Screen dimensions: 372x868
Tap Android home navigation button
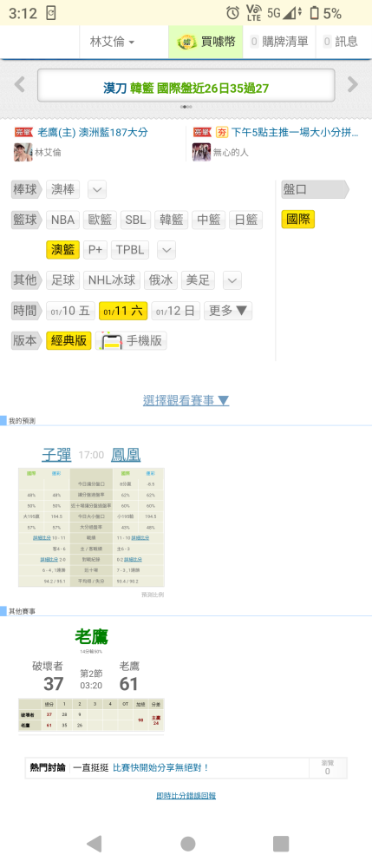188,844
